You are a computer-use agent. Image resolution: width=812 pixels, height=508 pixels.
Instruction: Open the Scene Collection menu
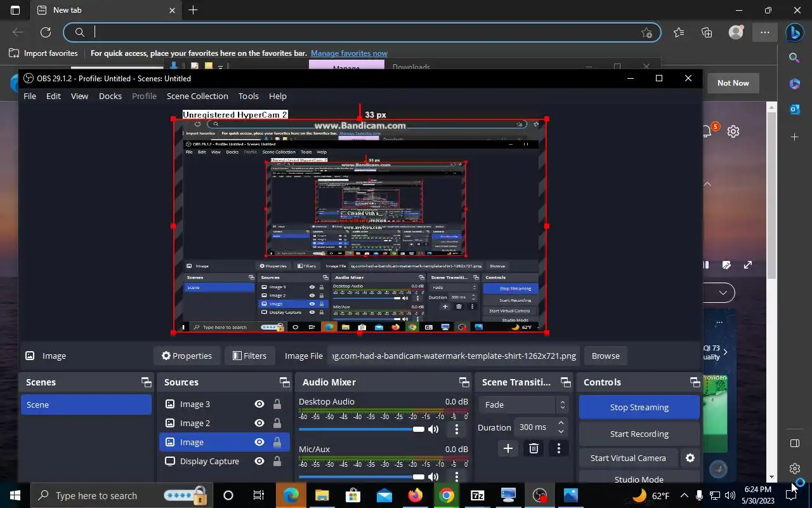197,96
